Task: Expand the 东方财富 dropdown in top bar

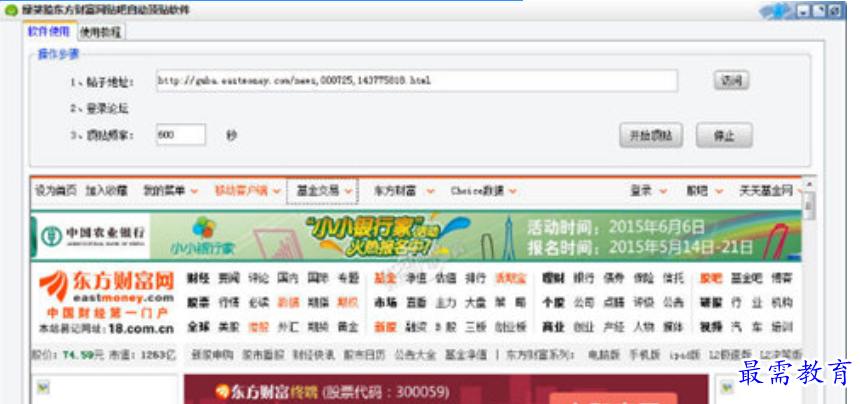Action: (404, 191)
